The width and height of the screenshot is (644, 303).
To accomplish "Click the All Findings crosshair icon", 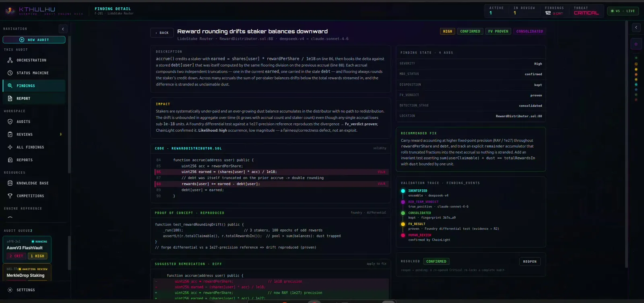I will 10,147.
